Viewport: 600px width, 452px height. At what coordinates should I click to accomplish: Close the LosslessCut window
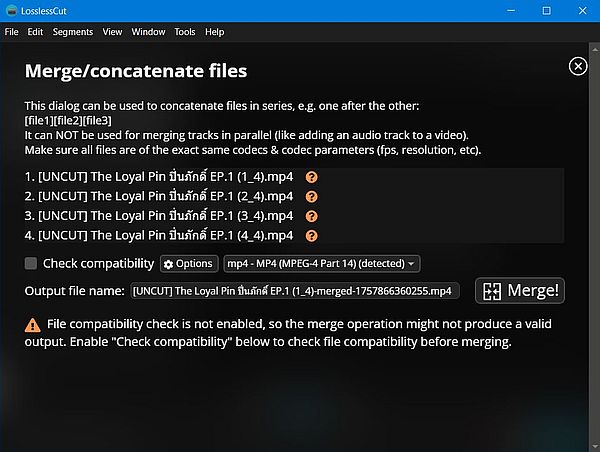[582, 11]
